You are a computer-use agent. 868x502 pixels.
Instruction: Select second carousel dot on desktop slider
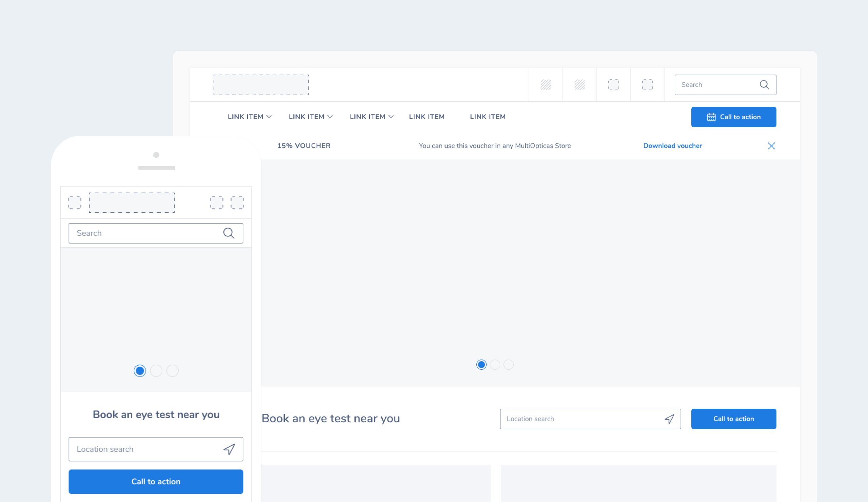495,365
